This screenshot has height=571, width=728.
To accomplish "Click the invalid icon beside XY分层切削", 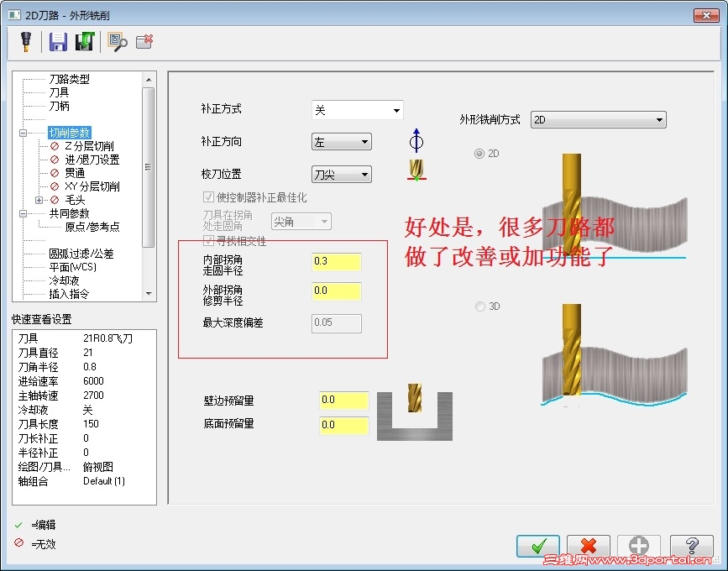I will coord(55,186).
